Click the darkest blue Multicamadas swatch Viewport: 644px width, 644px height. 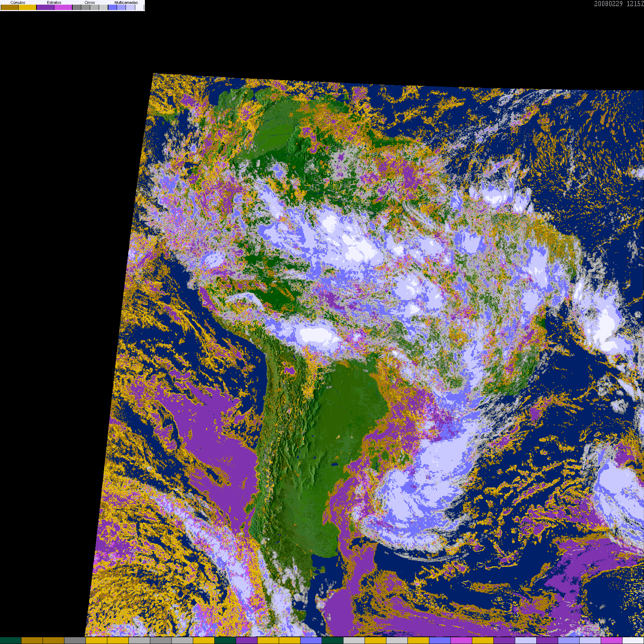pos(112,7)
